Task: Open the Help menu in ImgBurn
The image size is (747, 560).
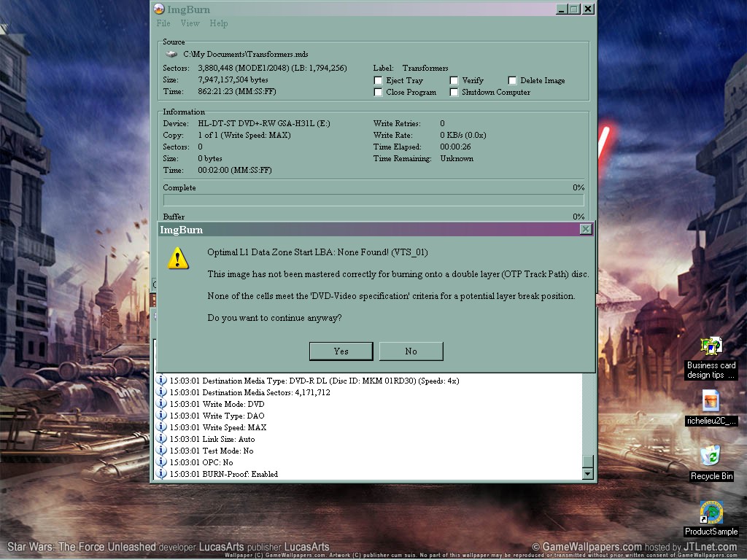Action: 219,23
